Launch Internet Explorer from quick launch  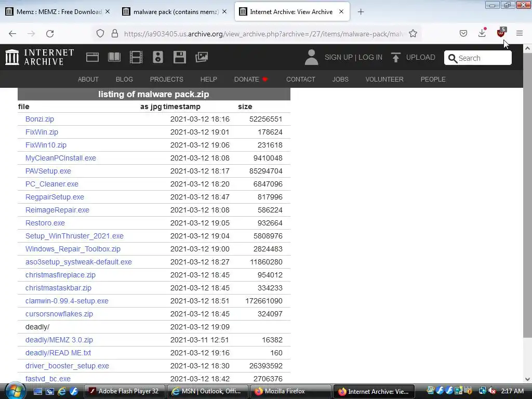click(62, 391)
